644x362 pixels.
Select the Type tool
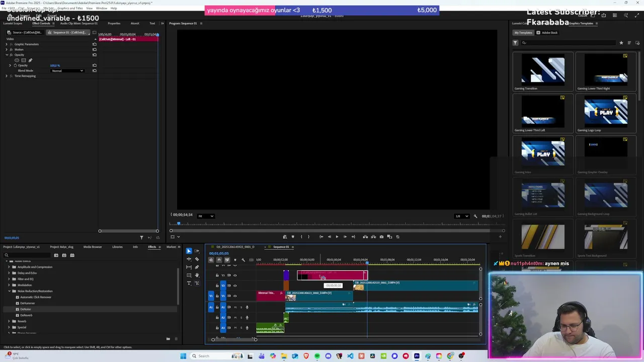pyautogui.click(x=189, y=283)
